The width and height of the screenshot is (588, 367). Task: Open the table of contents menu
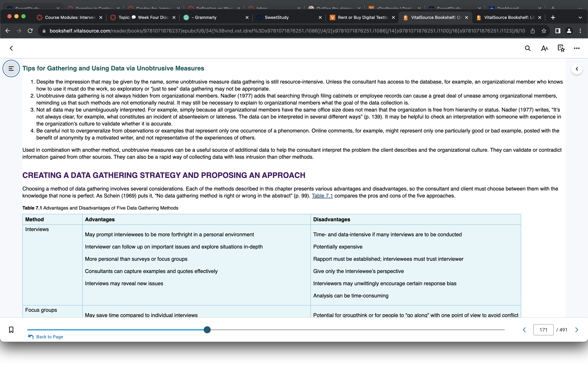pyautogui.click(x=11, y=69)
